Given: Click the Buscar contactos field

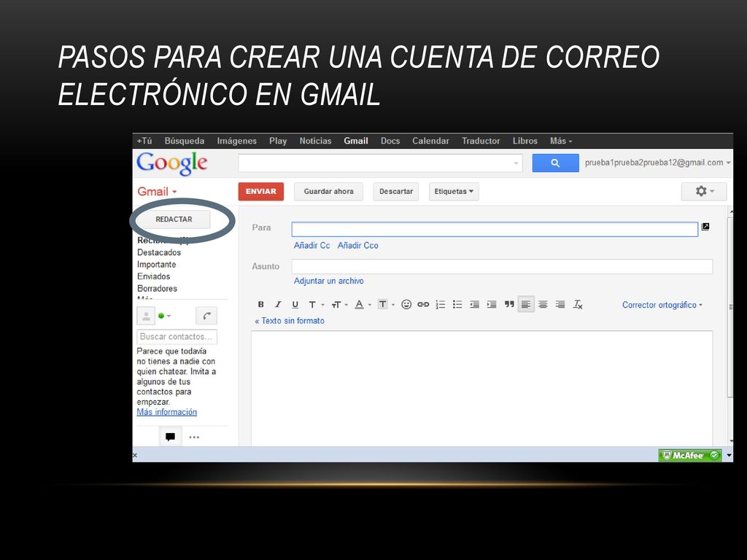Looking at the screenshot, I should (x=177, y=337).
